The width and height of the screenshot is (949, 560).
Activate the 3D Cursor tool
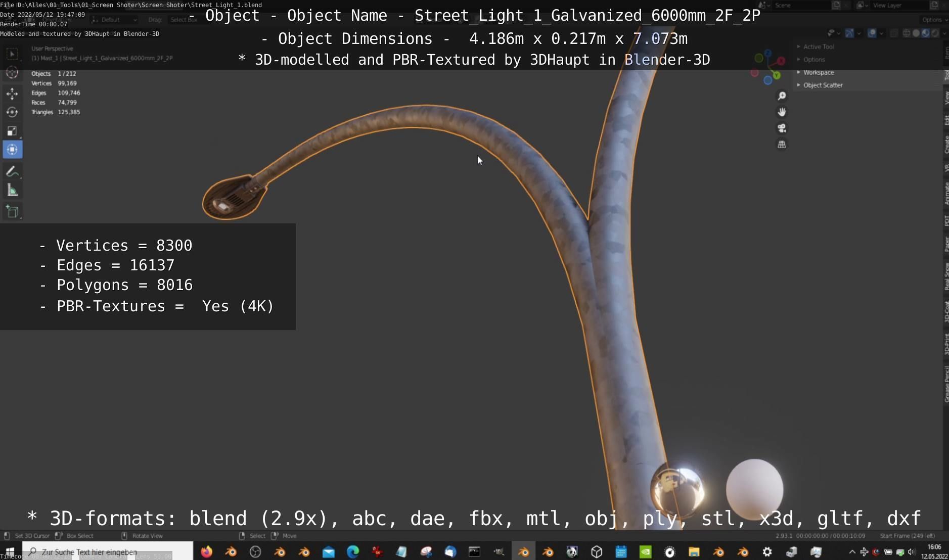[x=13, y=73]
